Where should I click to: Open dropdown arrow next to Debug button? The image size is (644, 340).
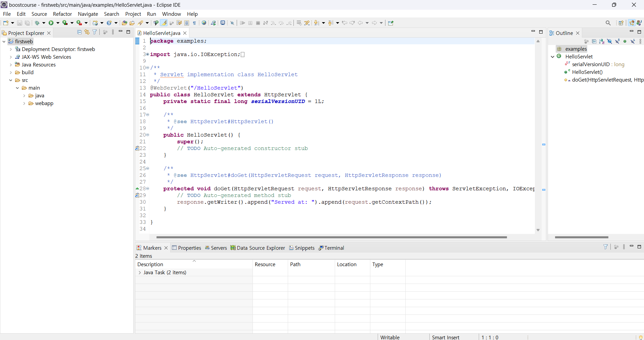tap(44, 23)
